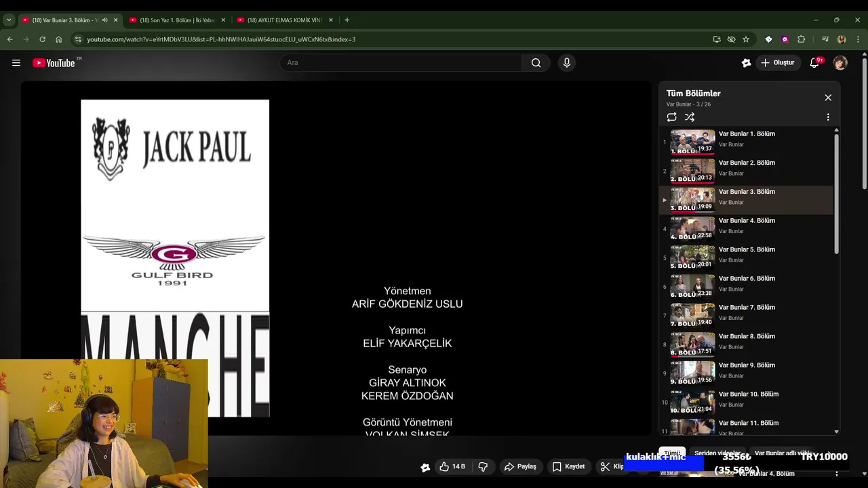Toggle playlist loop button
This screenshot has height=488, width=868.
671,117
